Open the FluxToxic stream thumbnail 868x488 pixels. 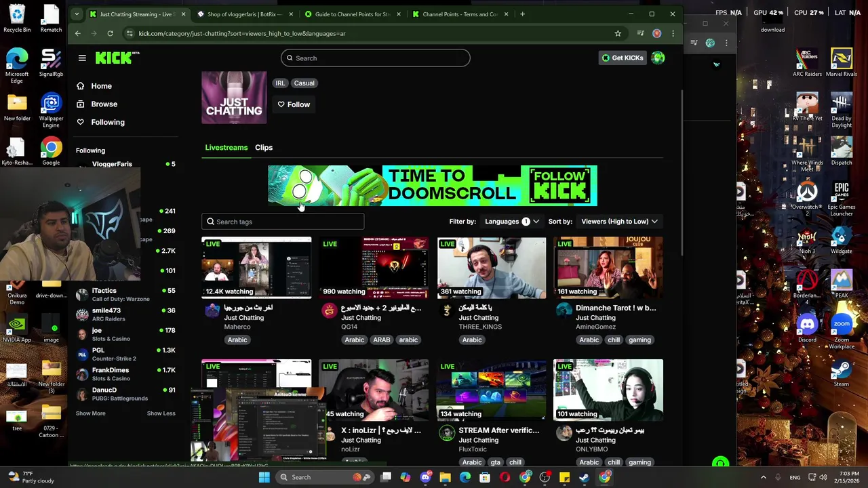pos(491,390)
